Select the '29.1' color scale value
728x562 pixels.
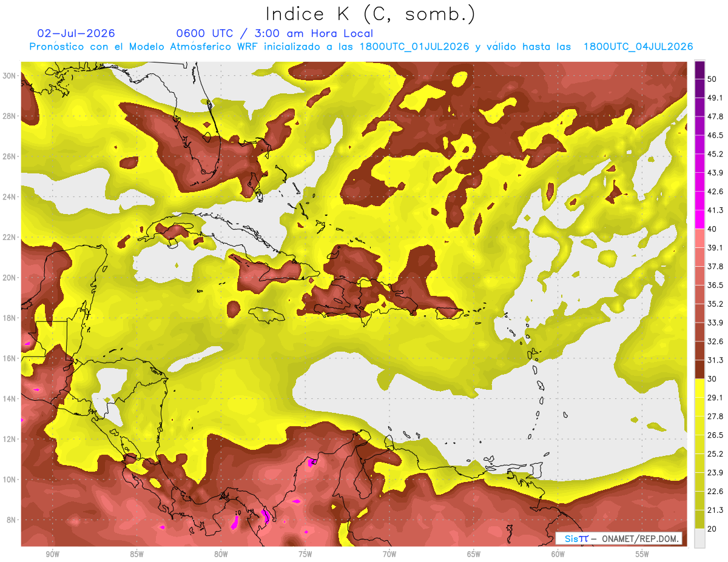pos(715,397)
